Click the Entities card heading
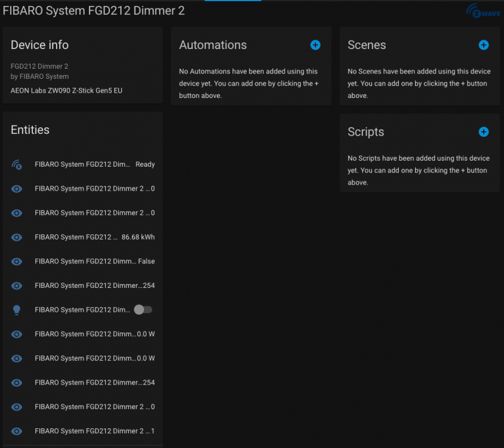Image resolution: width=504 pixels, height=448 pixels. 30,130
